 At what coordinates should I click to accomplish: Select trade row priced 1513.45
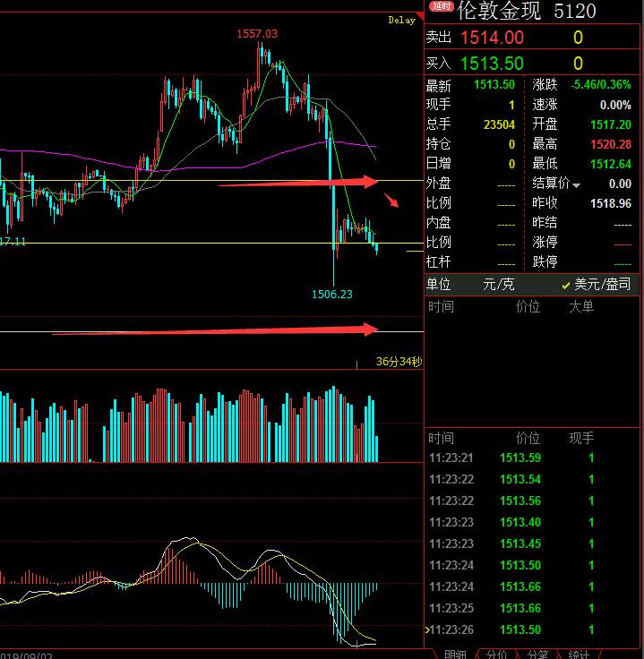(x=532, y=543)
